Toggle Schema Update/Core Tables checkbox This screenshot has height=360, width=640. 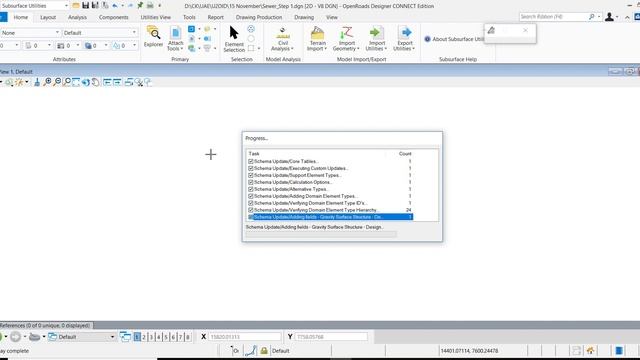coord(251,161)
